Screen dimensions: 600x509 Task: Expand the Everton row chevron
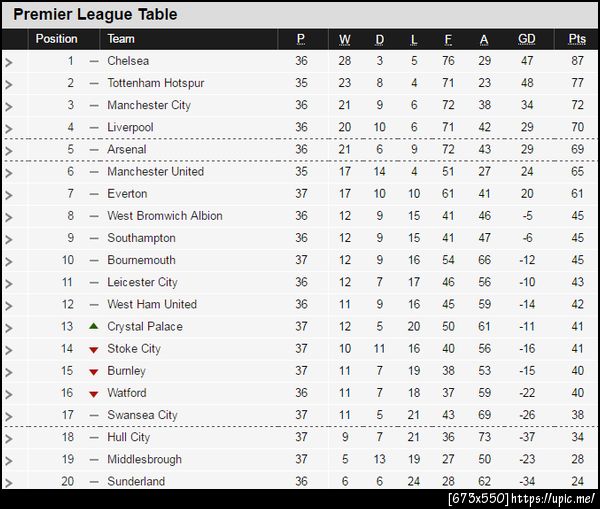[x=9, y=194]
